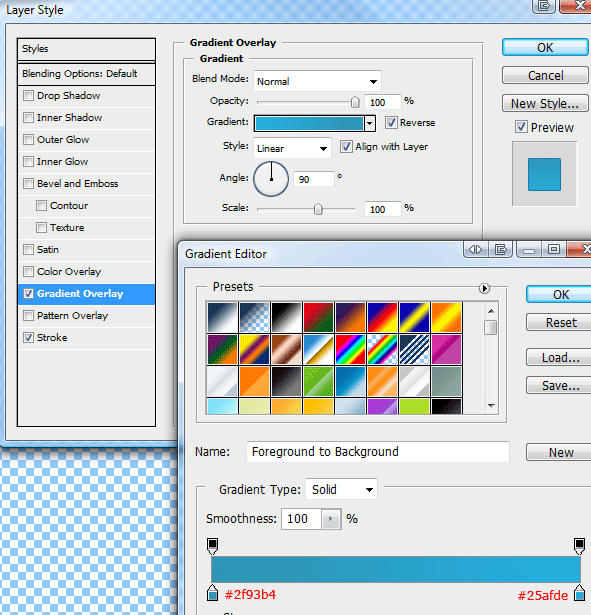Viewport: 591px width, 615px height.
Task: Click presets scrollbar down arrow
Action: coord(491,406)
